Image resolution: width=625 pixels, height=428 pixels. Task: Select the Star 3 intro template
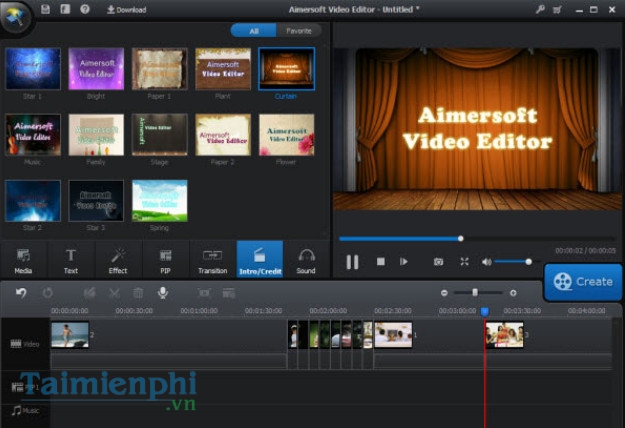pos(96,200)
